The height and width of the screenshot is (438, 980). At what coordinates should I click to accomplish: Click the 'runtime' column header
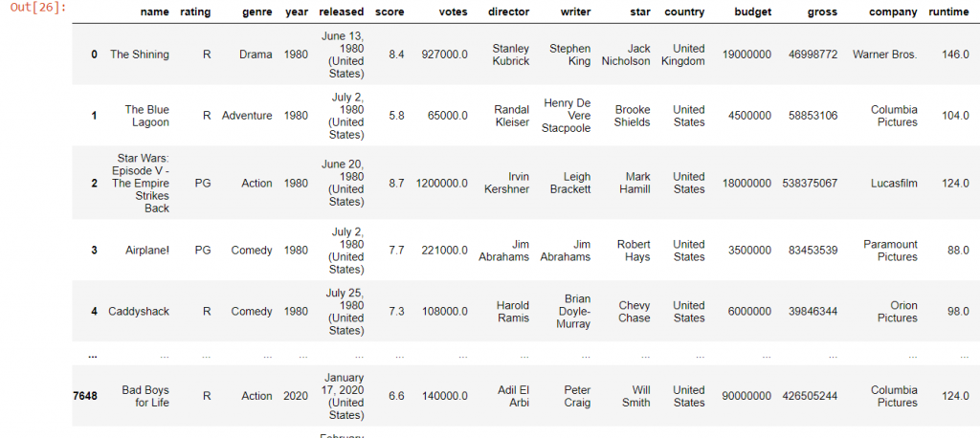(x=948, y=11)
